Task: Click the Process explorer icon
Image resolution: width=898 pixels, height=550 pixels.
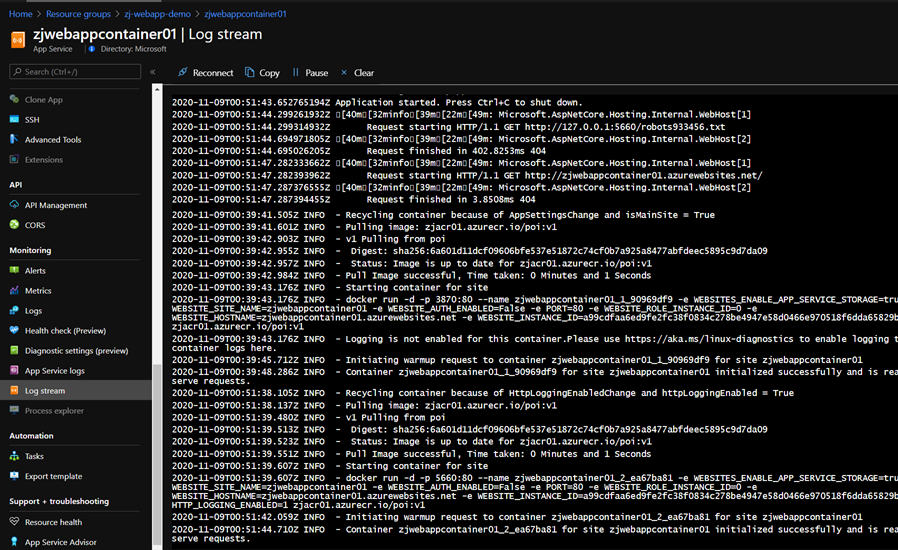Action: coord(14,410)
